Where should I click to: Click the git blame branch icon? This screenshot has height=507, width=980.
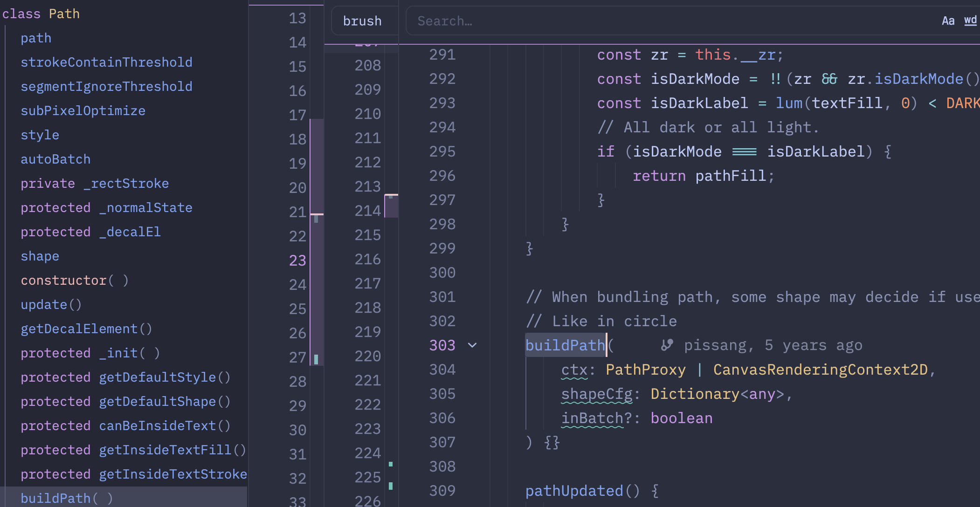coord(667,345)
